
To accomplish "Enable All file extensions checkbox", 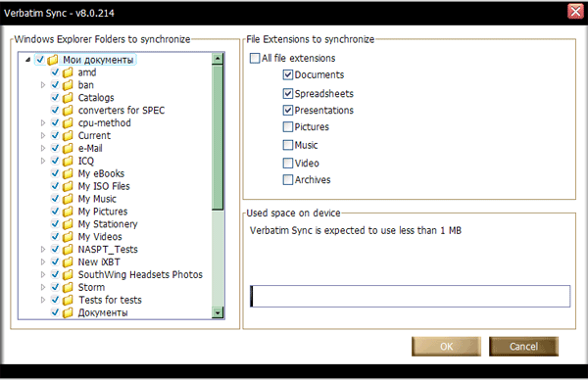I will (255, 58).
